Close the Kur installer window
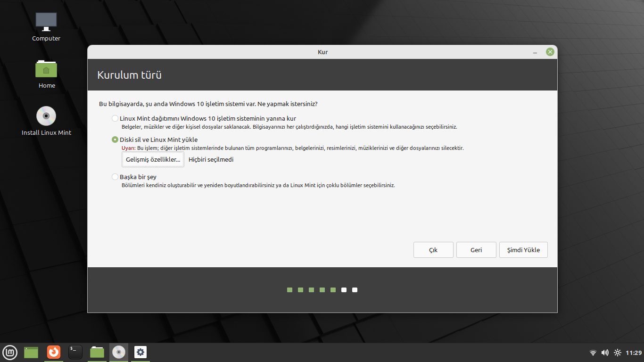This screenshot has height=362, width=644. pyautogui.click(x=550, y=52)
